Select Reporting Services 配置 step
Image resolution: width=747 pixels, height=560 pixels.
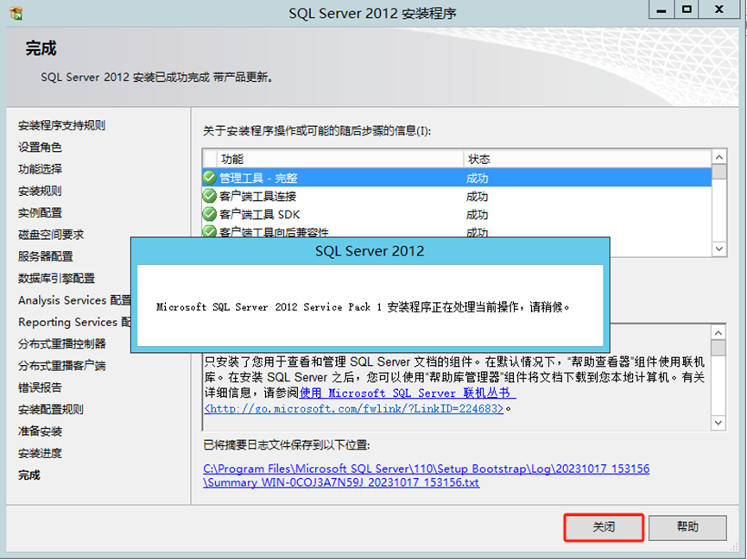[x=75, y=323]
